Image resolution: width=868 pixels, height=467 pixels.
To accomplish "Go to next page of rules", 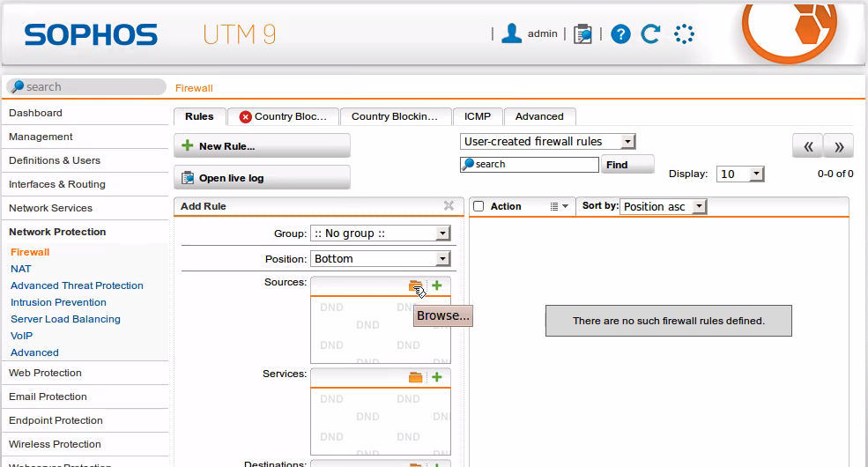I will coord(839,146).
